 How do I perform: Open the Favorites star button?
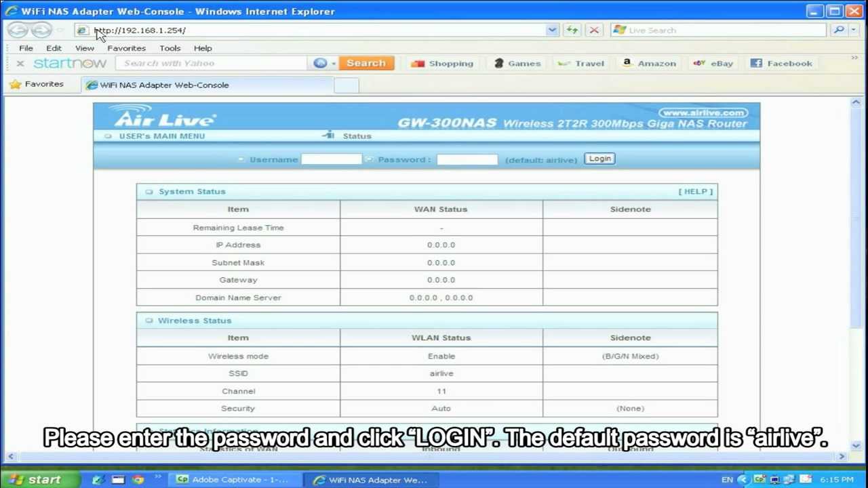pos(37,84)
